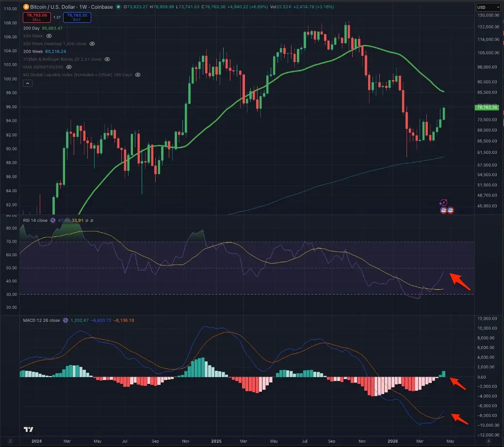
Task: Click the MACD histogram value 1,202.47
Action: pyautogui.click(x=80, y=320)
